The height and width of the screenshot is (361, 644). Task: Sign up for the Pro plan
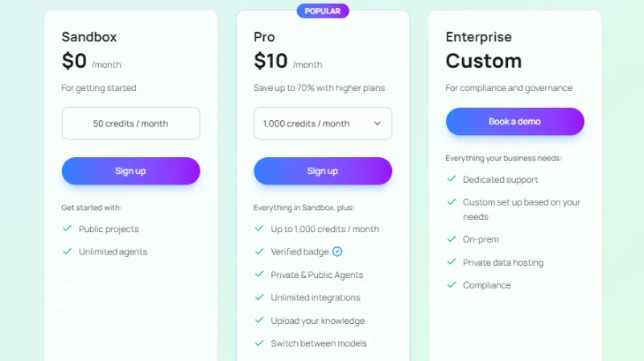click(x=323, y=171)
